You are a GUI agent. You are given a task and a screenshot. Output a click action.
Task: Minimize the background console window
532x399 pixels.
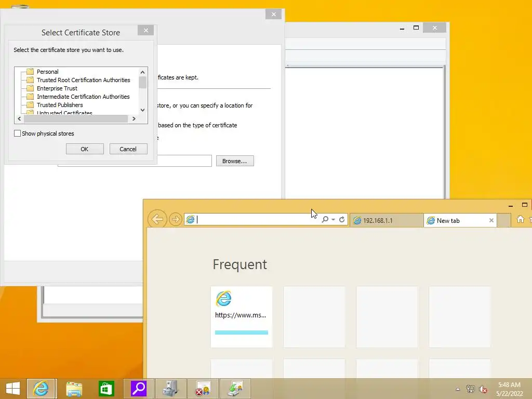click(x=402, y=28)
